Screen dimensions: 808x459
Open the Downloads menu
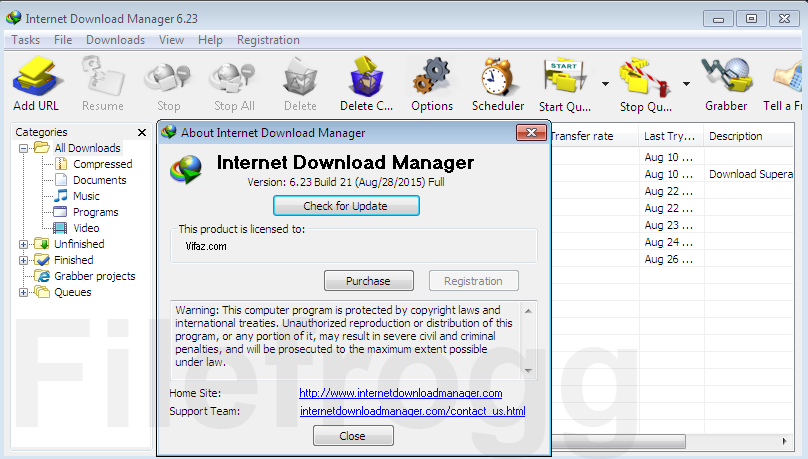pos(115,40)
